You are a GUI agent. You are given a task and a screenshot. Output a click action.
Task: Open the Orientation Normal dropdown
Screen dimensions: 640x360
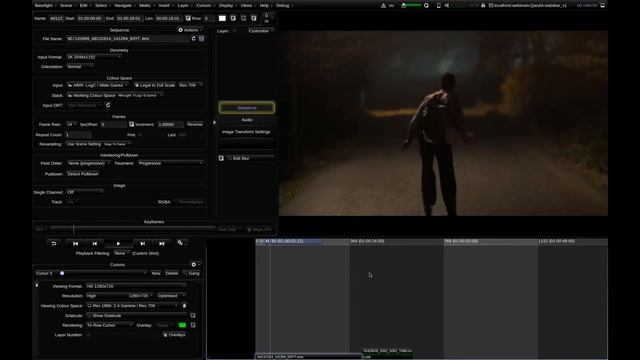(80, 67)
